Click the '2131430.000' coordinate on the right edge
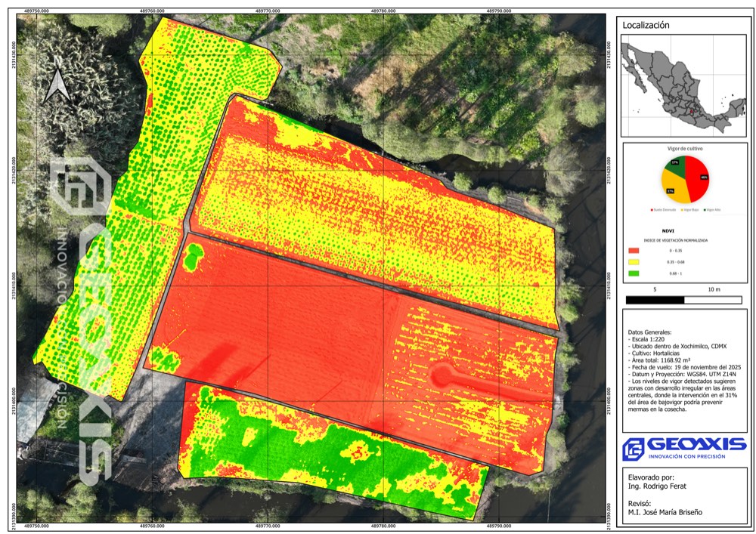756x534 pixels. click(609, 55)
